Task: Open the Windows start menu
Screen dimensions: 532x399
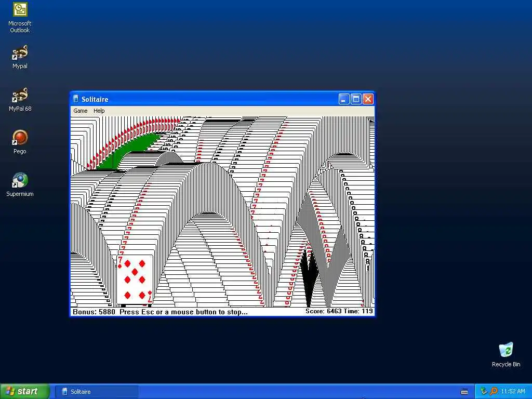Action: point(25,391)
